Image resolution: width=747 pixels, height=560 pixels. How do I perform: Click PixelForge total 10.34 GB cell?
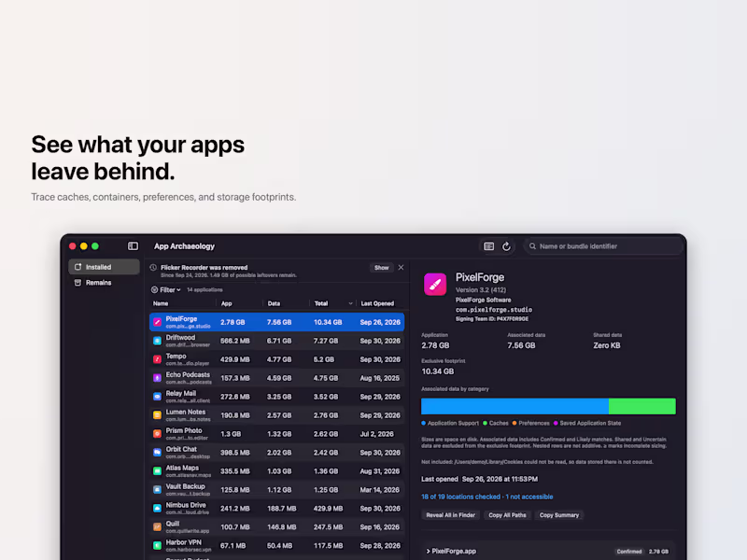[x=328, y=322]
